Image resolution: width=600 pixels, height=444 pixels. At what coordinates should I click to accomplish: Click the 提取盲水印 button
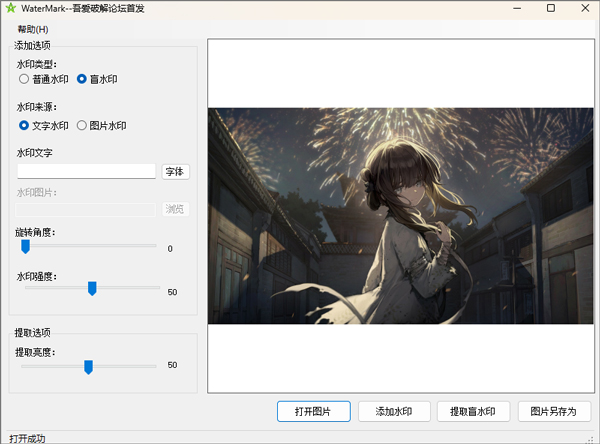tap(473, 411)
